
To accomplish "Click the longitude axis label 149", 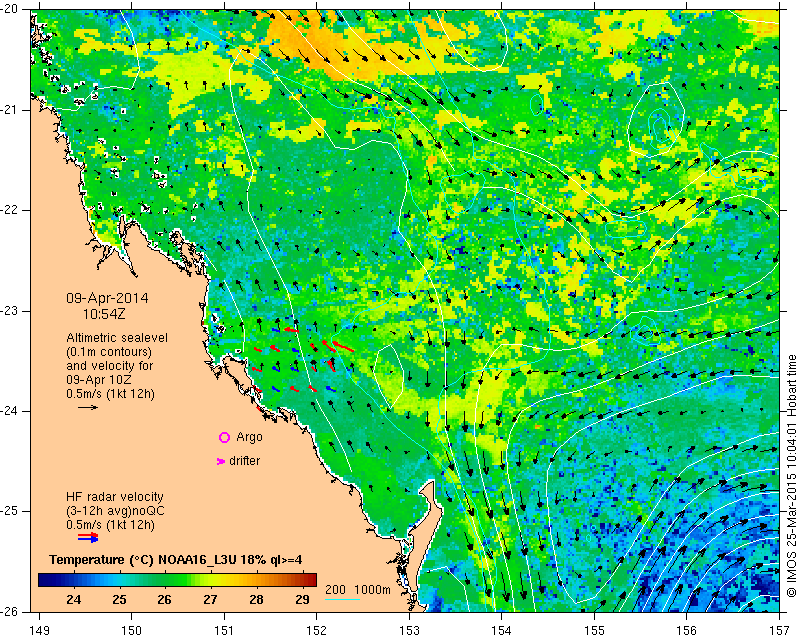I will pos(40,631).
